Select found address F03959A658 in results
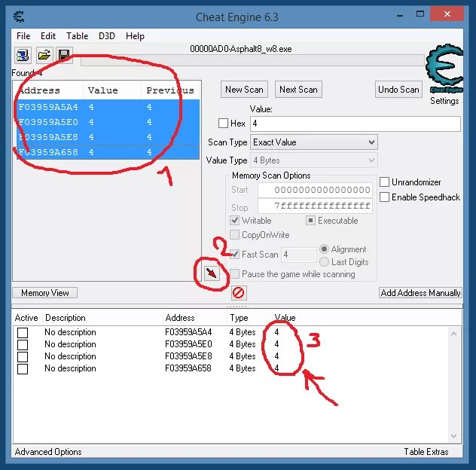 (x=108, y=152)
